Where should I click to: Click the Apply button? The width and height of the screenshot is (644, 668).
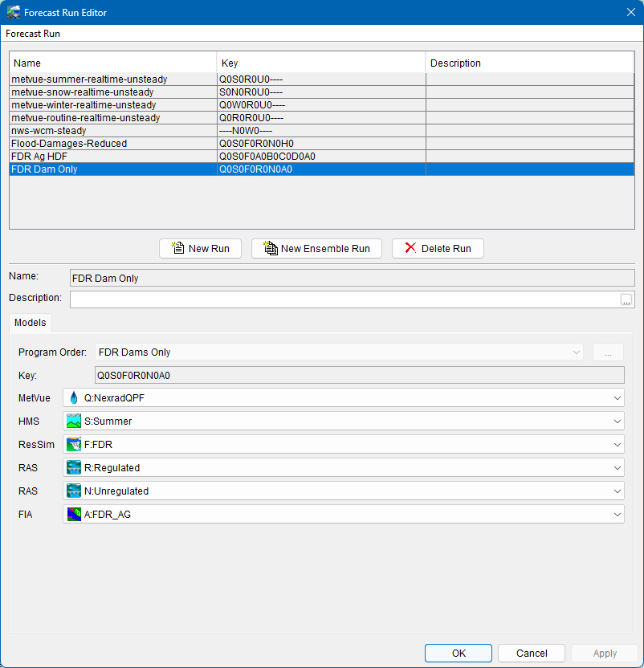604,653
